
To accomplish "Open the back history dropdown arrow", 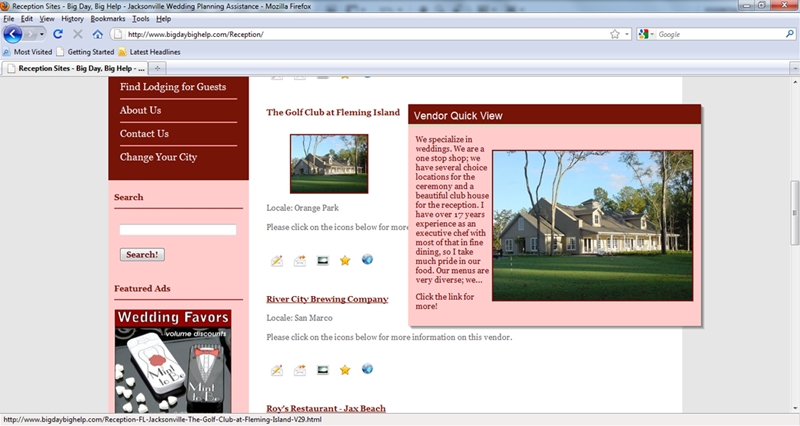I will (42, 34).
